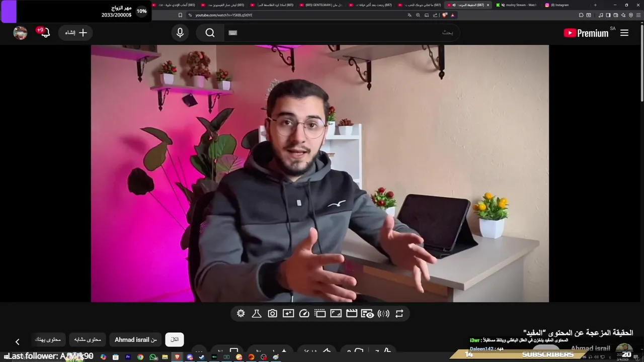Switch to the mshry Stream browser tab
Screen dimensions: 644x362
[516, 5]
